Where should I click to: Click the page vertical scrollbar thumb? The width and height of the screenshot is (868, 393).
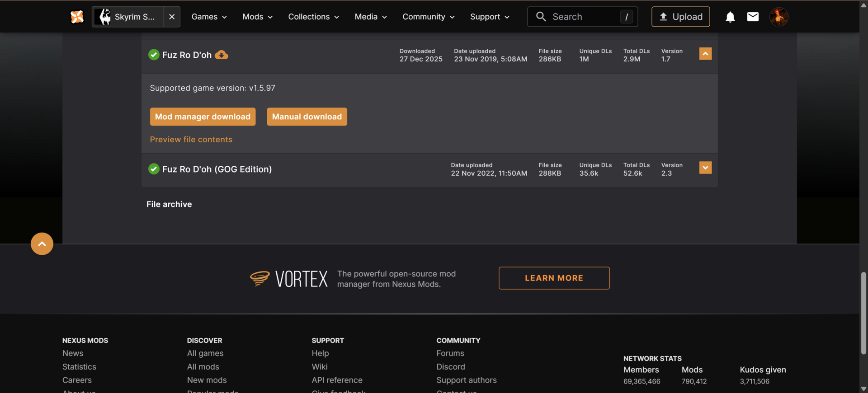(863, 313)
